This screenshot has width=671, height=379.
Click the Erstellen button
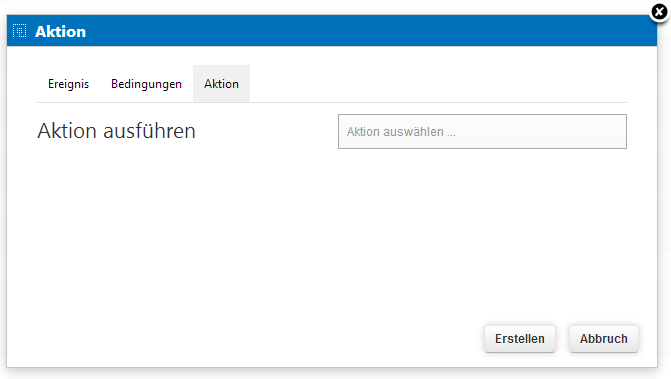[520, 339]
